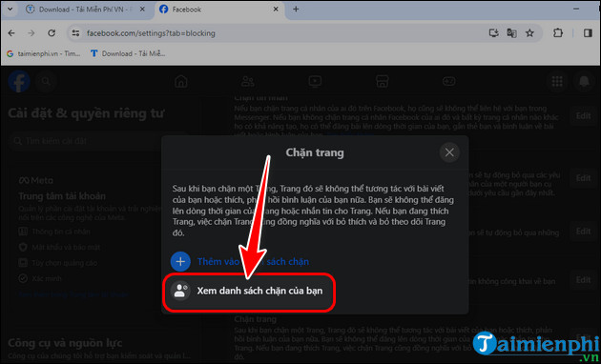This screenshot has height=364, width=601.
Task: Click the translate page icon
Action: tap(511, 33)
